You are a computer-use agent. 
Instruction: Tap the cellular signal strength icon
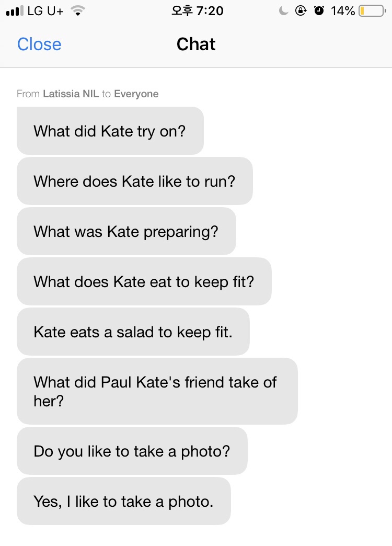pos(15,11)
